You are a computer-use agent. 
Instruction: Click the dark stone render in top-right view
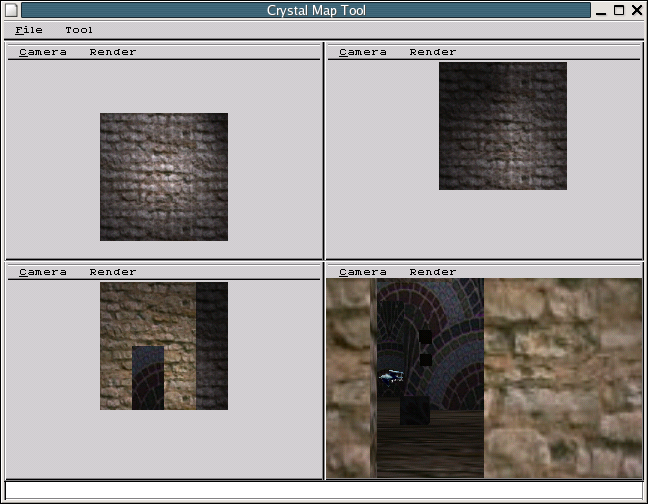(x=503, y=126)
